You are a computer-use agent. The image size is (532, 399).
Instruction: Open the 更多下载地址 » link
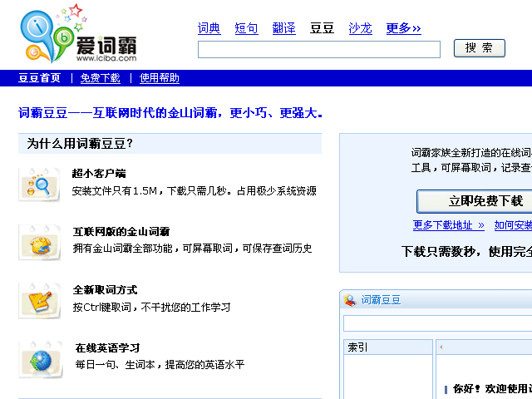point(448,225)
